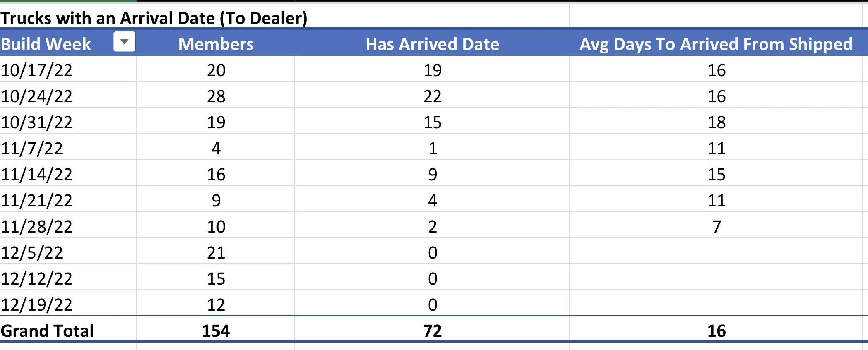This screenshot has height=350, width=868.
Task: Select Has Arrived Date value 22
Action: (x=432, y=96)
